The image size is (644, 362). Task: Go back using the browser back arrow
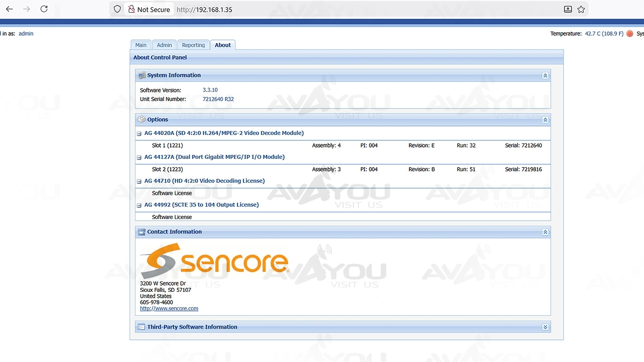pyautogui.click(x=9, y=9)
